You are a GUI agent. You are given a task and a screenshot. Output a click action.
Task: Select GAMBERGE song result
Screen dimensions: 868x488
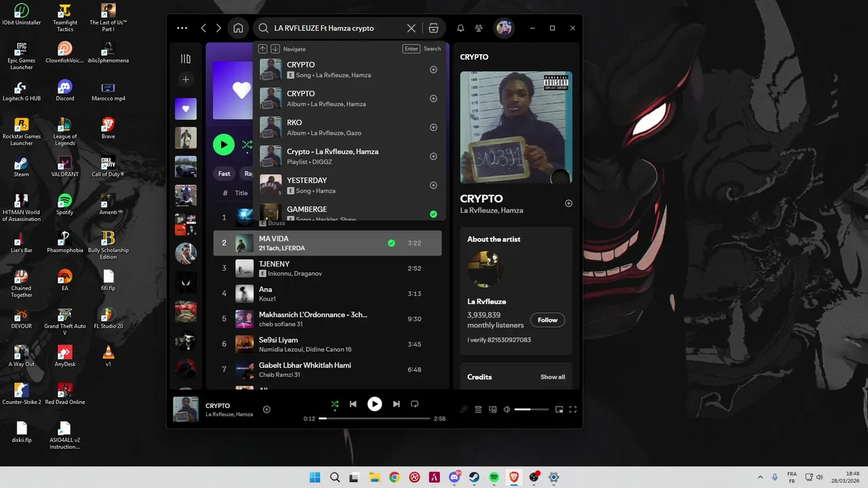(x=349, y=211)
